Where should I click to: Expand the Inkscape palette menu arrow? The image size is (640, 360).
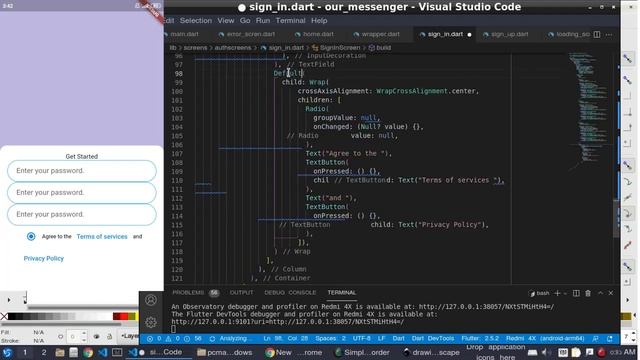(634, 316)
